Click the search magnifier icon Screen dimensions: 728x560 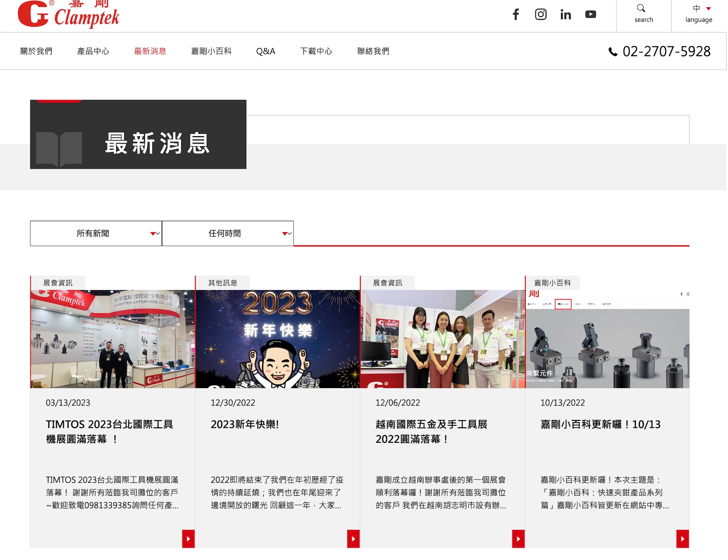pyautogui.click(x=641, y=8)
